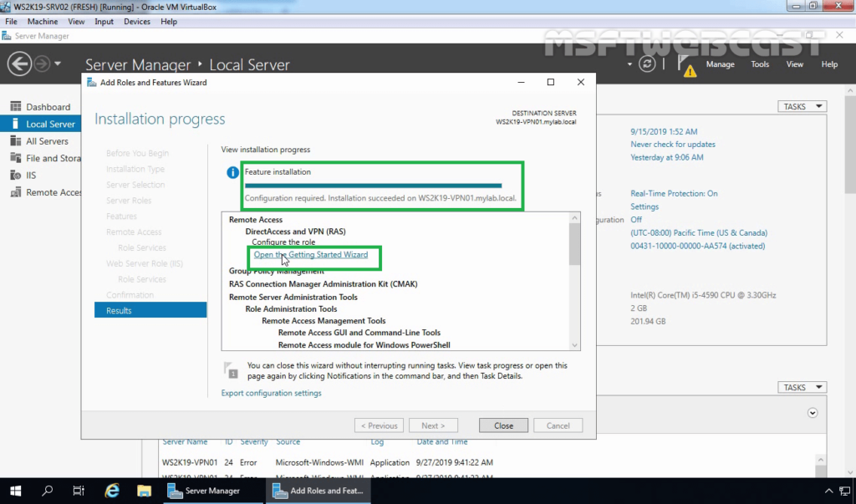This screenshot has width=856, height=504.
Task: Minimize the Add Roles and Features Wizard
Action: click(x=521, y=82)
